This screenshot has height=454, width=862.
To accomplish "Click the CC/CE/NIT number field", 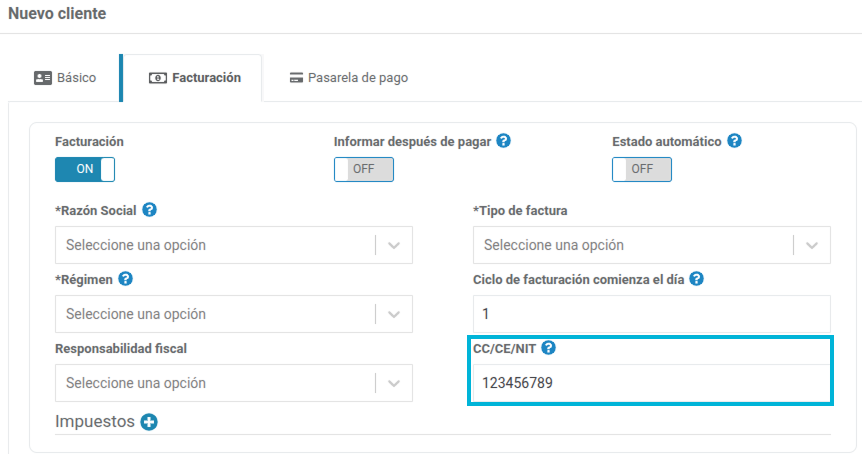I will 651,383.
